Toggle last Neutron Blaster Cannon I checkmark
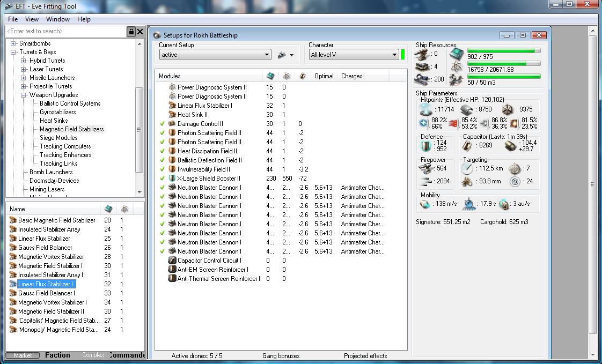This screenshot has width=602, height=364. pos(163,251)
